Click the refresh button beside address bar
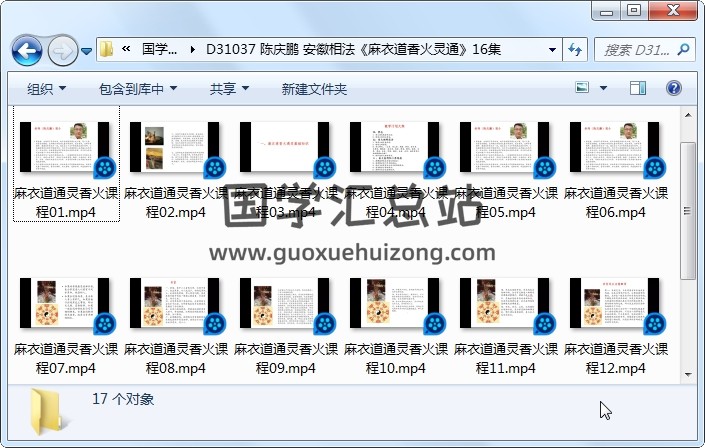Image resolution: width=705 pixels, height=448 pixels. [x=576, y=49]
